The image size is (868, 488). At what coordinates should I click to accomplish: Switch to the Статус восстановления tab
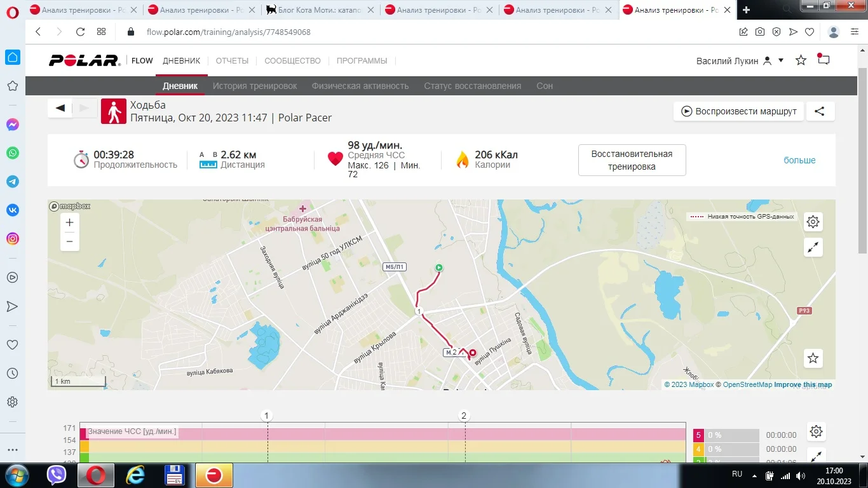[472, 86]
